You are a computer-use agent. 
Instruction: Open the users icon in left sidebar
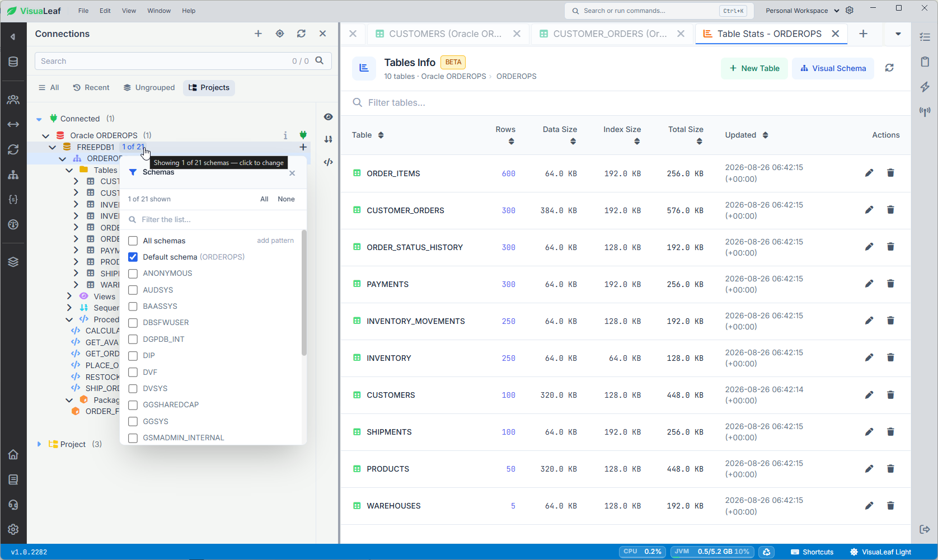coord(13,100)
